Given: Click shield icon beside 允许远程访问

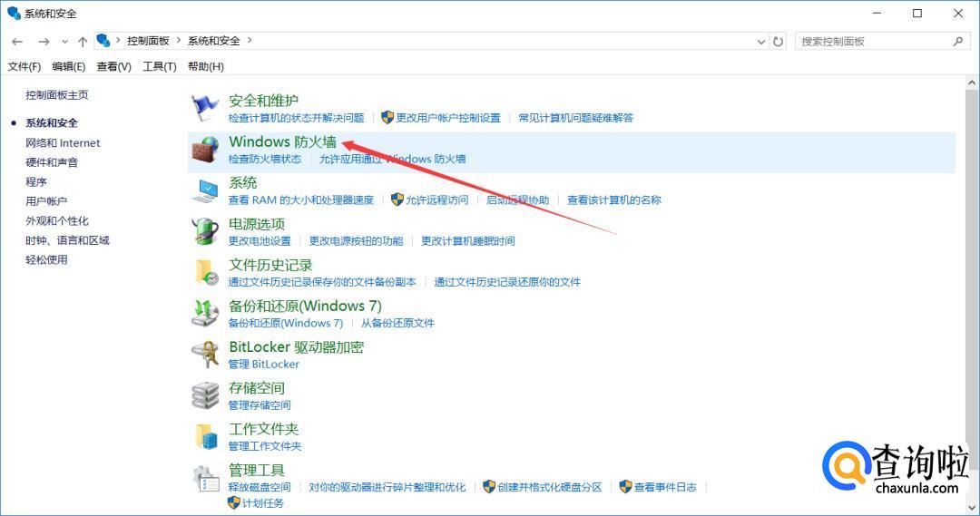Looking at the screenshot, I should coord(397,200).
